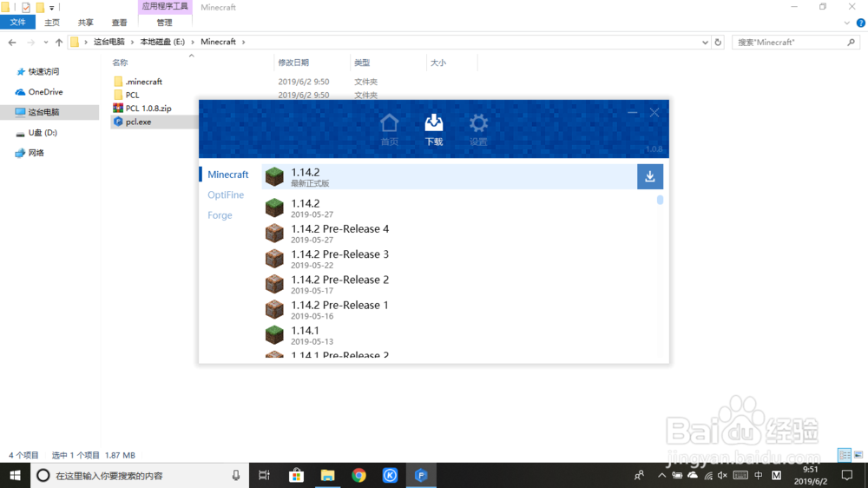Click block icon of 1.14.2 Pre-Release 2
868x488 pixels.
pos(274,284)
